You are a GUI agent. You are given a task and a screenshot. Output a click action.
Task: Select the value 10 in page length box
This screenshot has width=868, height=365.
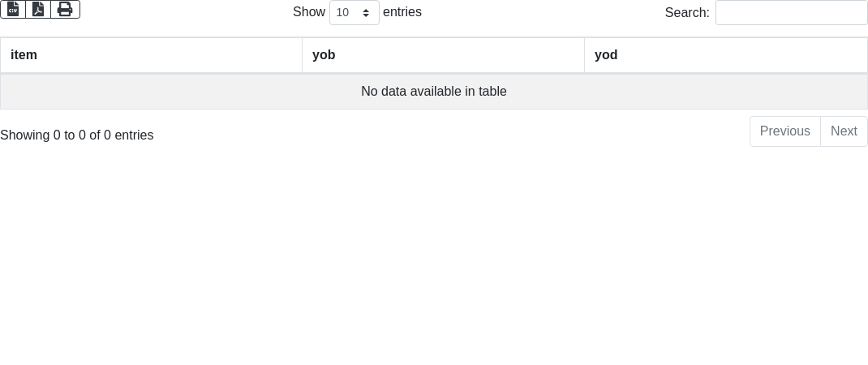point(342,12)
